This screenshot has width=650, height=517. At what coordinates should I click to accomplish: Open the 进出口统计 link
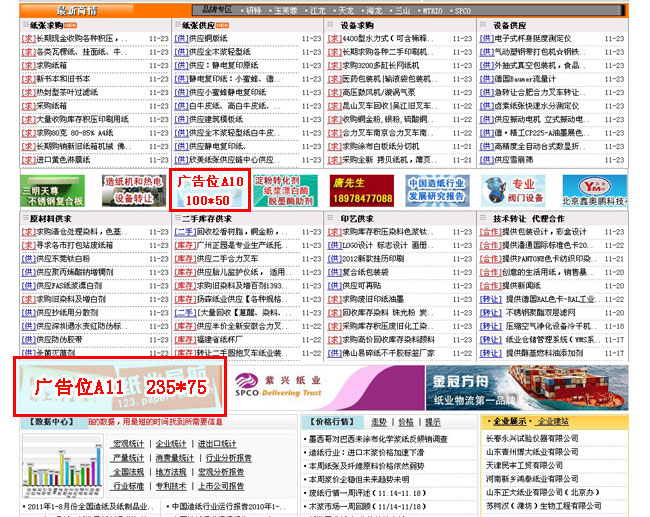click(x=217, y=444)
